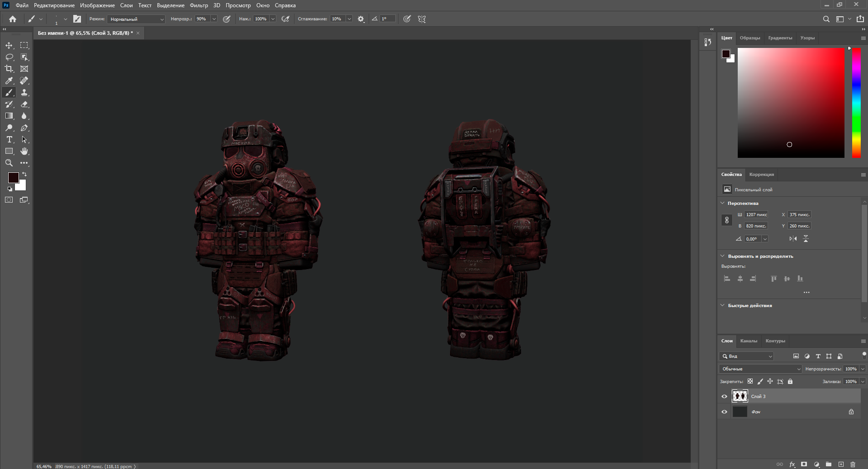
Task: Select the Healing Brush tool
Action: [24, 81]
